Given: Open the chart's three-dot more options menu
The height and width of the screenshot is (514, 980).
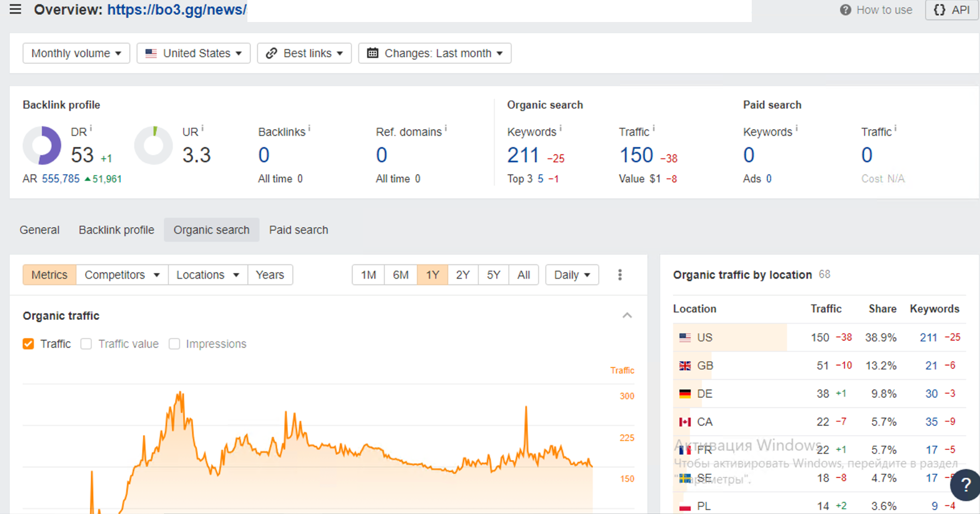Looking at the screenshot, I should click(620, 275).
